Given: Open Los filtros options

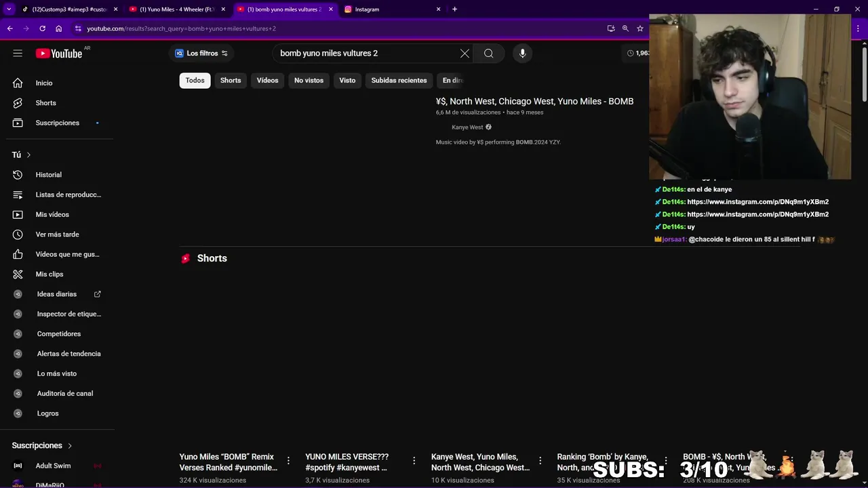Looking at the screenshot, I should [x=201, y=54].
